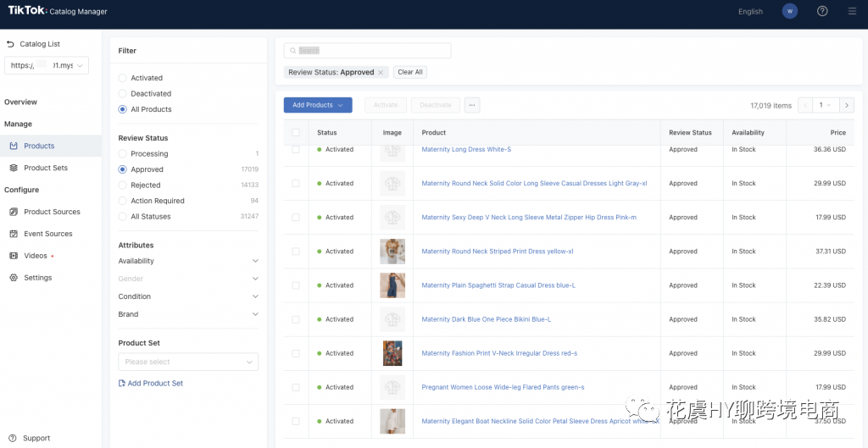Image resolution: width=868 pixels, height=448 pixels.
Task: Go to next page arrow
Action: [846, 105]
